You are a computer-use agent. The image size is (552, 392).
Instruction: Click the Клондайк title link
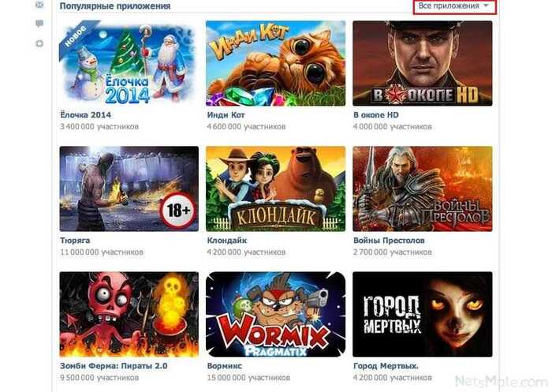click(227, 241)
